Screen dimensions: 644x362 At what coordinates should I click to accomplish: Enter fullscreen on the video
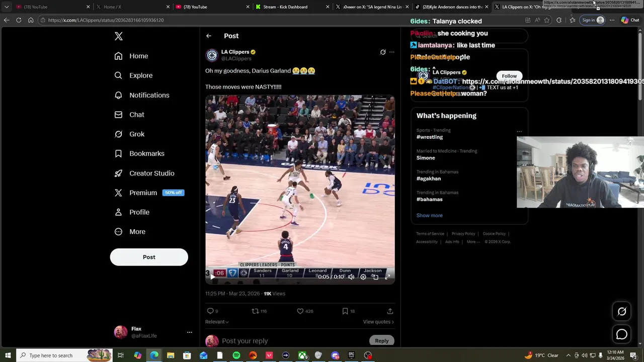(387, 277)
